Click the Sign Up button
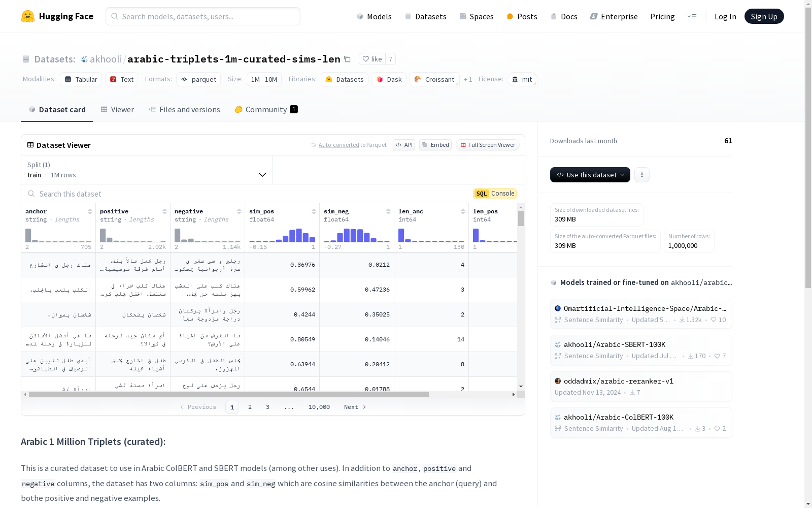812x508 pixels. coord(764,16)
